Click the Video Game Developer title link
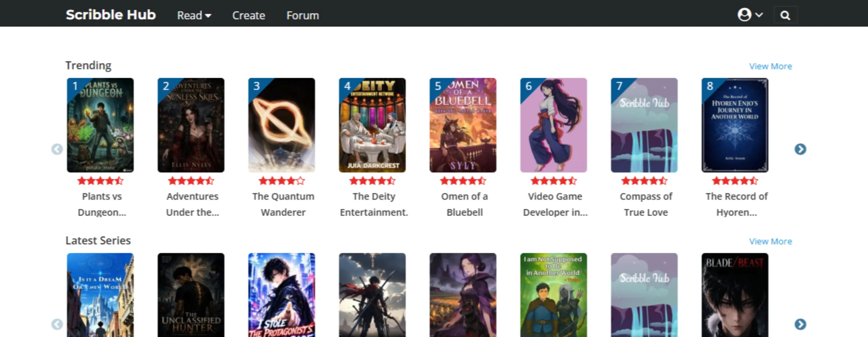868x337 pixels. click(555, 204)
